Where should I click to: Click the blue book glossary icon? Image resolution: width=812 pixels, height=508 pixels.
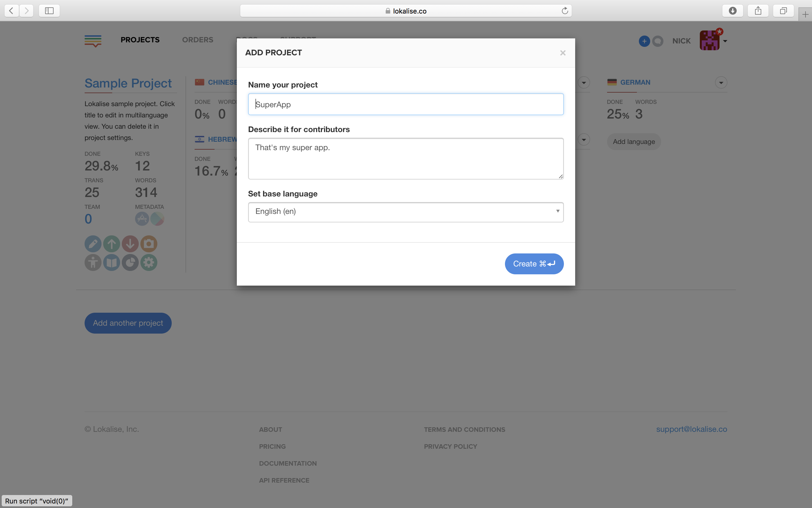click(x=112, y=262)
